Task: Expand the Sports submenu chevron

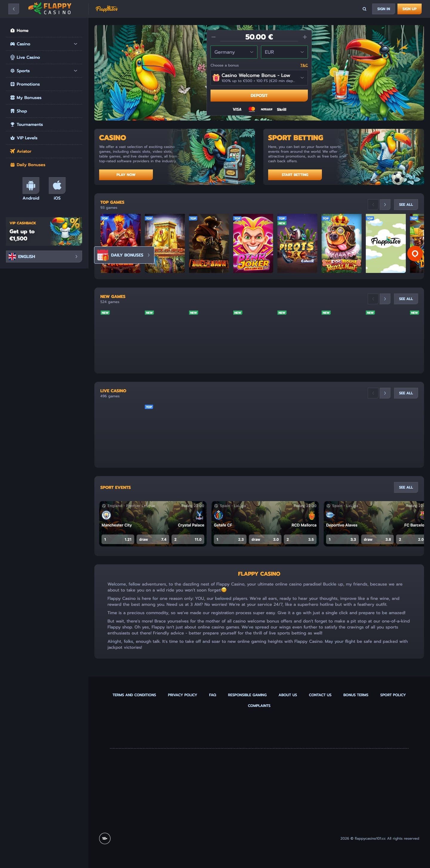Action: click(76, 71)
